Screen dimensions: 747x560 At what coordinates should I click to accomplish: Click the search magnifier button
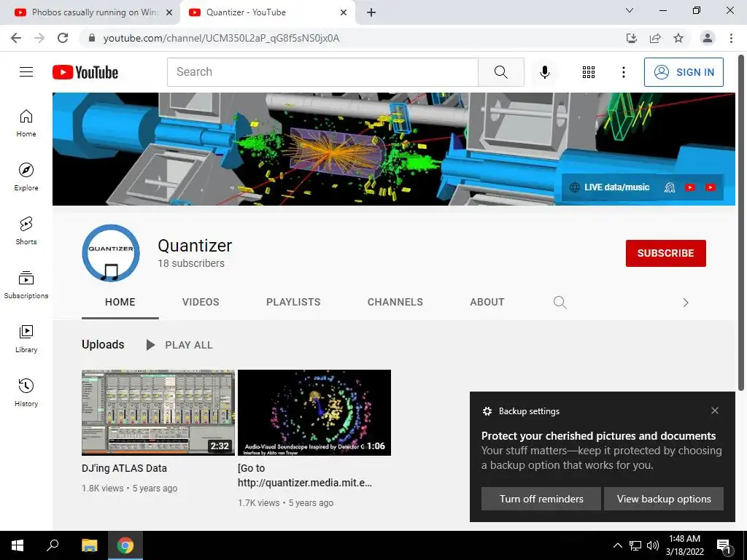point(500,72)
